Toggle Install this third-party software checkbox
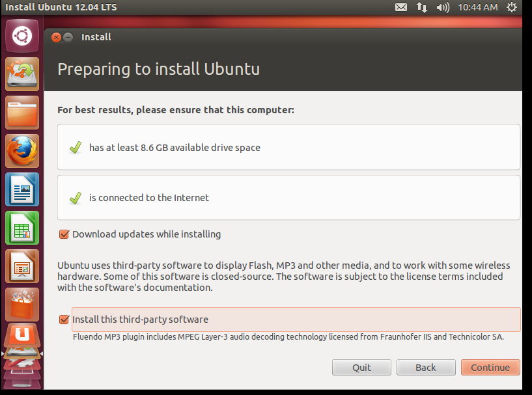 [64, 320]
